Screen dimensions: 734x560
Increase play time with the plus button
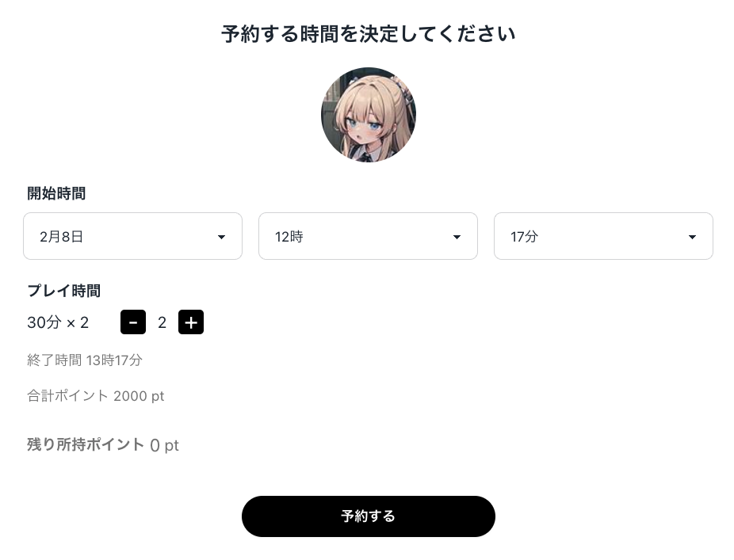click(x=191, y=322)
